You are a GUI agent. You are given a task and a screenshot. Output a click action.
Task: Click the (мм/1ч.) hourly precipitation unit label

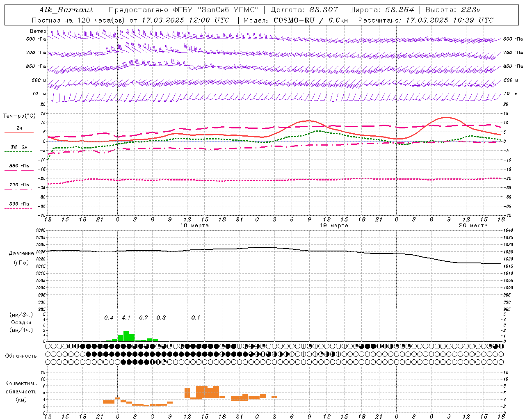pyautogui.click(x=21, y=330)
